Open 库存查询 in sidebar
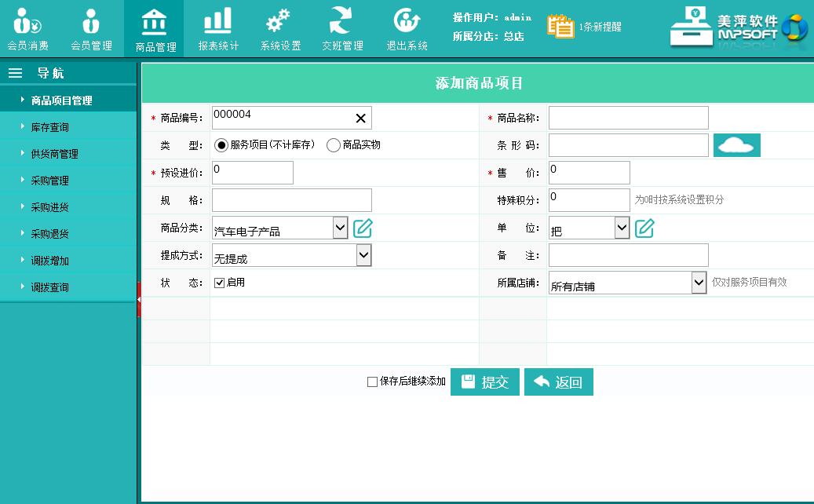 click(50, 127)
